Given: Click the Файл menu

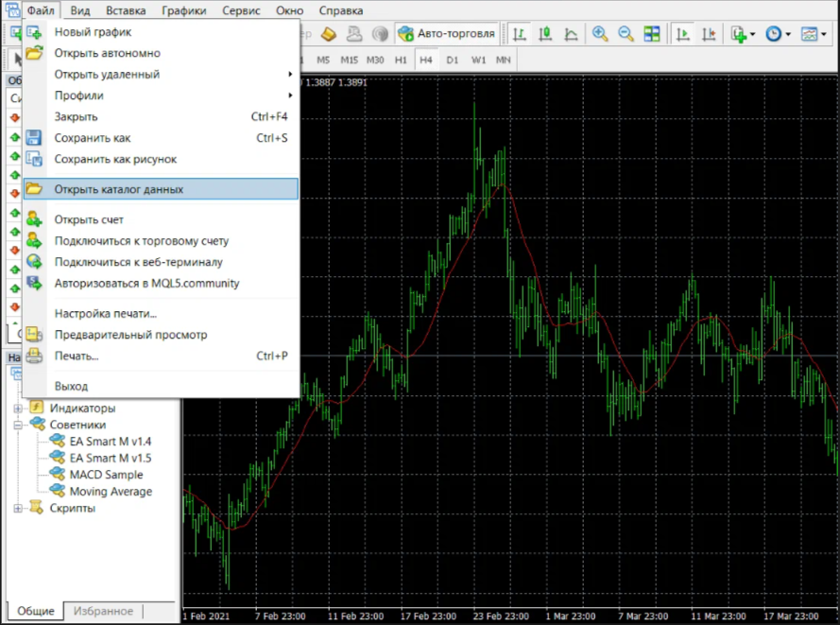Looking at the screenshot, I should point(41,10).
